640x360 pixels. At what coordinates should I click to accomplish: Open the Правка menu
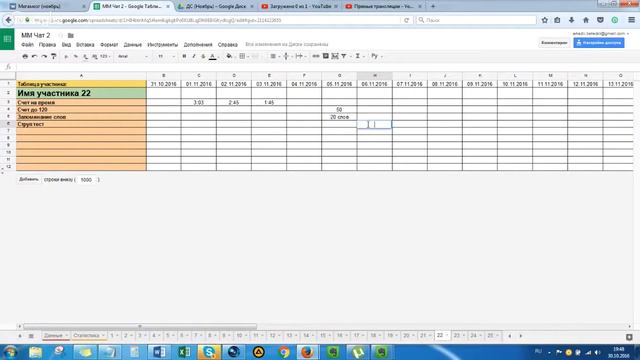[x=47, y=44]
